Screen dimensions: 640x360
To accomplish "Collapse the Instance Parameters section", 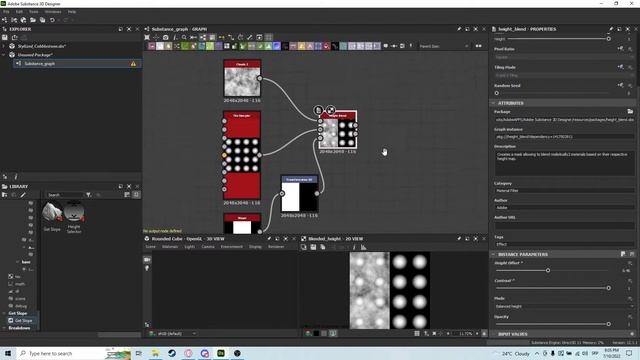I will pos(493,254).
